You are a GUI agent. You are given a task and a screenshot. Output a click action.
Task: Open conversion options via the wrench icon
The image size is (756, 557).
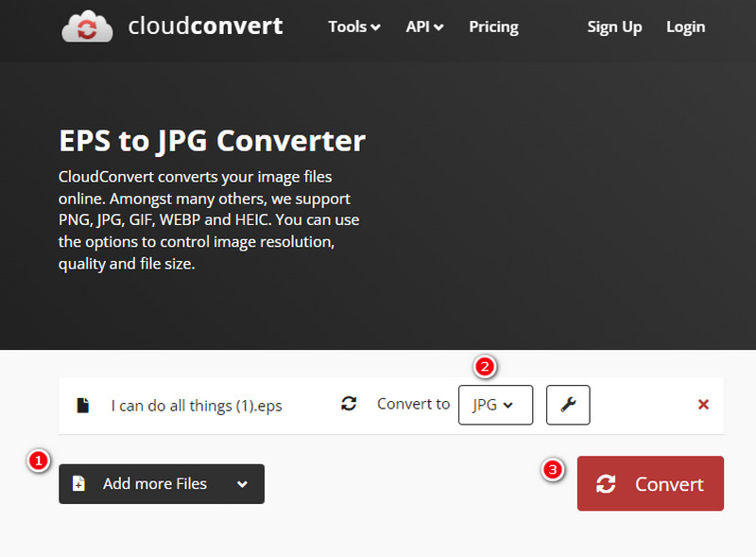pos(568,404)
